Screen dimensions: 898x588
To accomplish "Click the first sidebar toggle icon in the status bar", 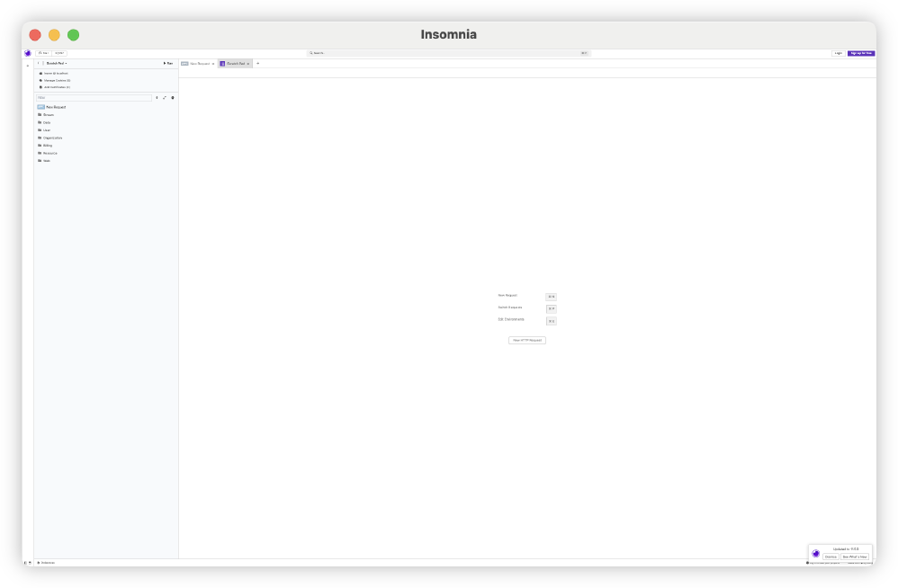I will [x=25, y=563].
